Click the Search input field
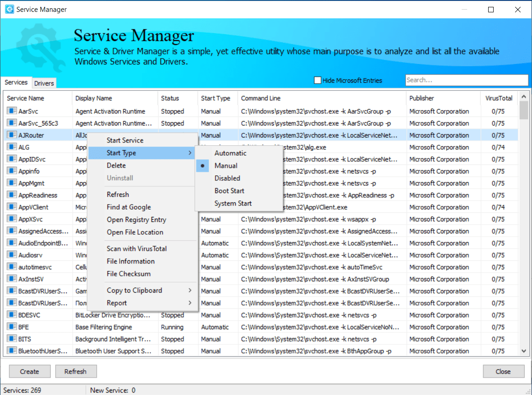This screenshot has width=532, height=395. click(467, 80)
